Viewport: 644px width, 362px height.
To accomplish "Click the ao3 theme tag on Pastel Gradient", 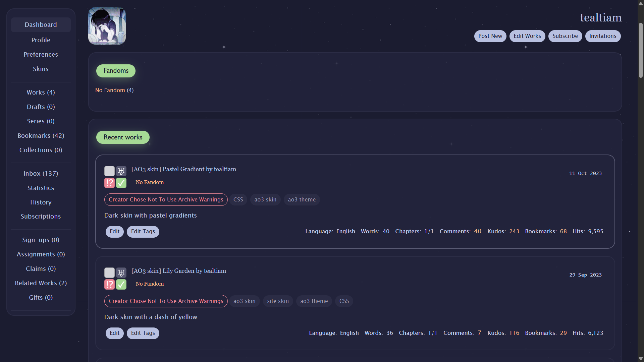I will [x=302, y=200].
